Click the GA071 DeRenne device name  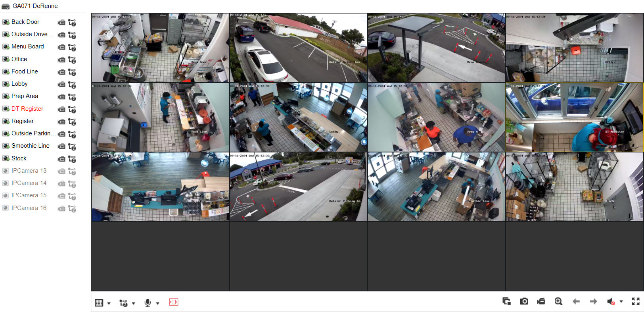(35, 6)
